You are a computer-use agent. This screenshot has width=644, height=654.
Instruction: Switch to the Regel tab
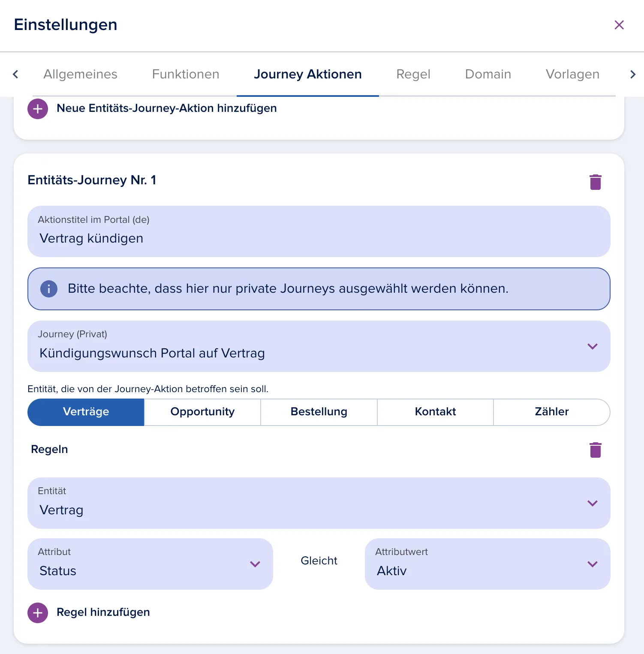coord(413,75)
